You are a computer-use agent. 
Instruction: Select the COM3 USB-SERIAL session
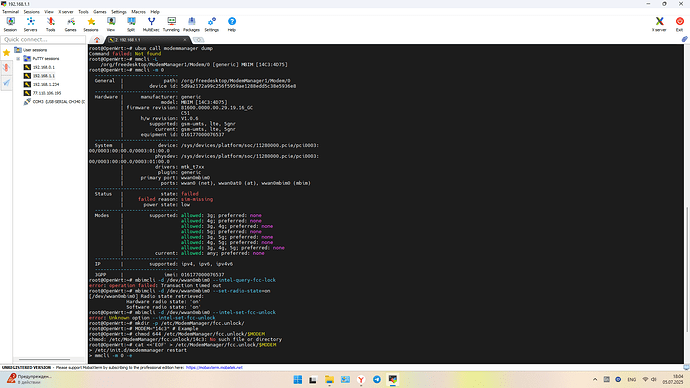tap(59, 102)
